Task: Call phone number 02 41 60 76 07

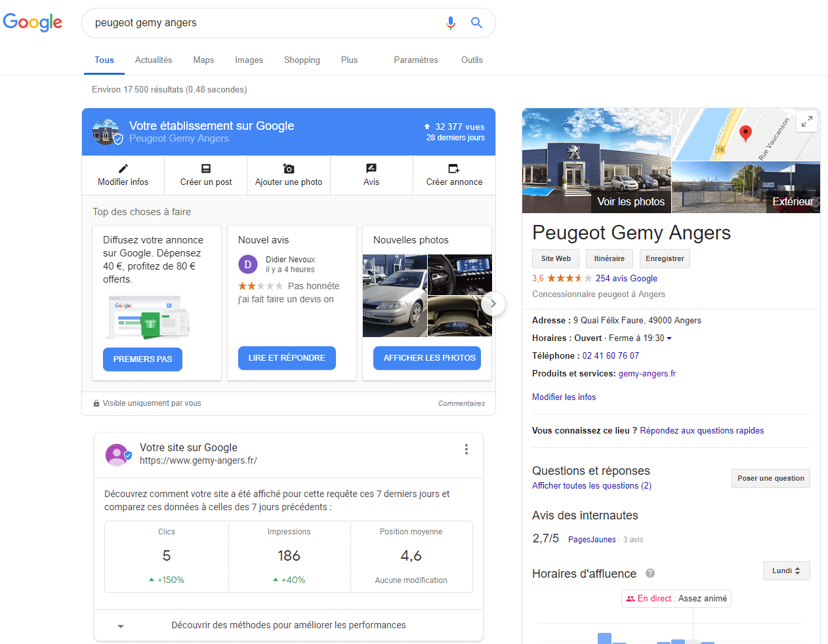Action: coord(611,355)
